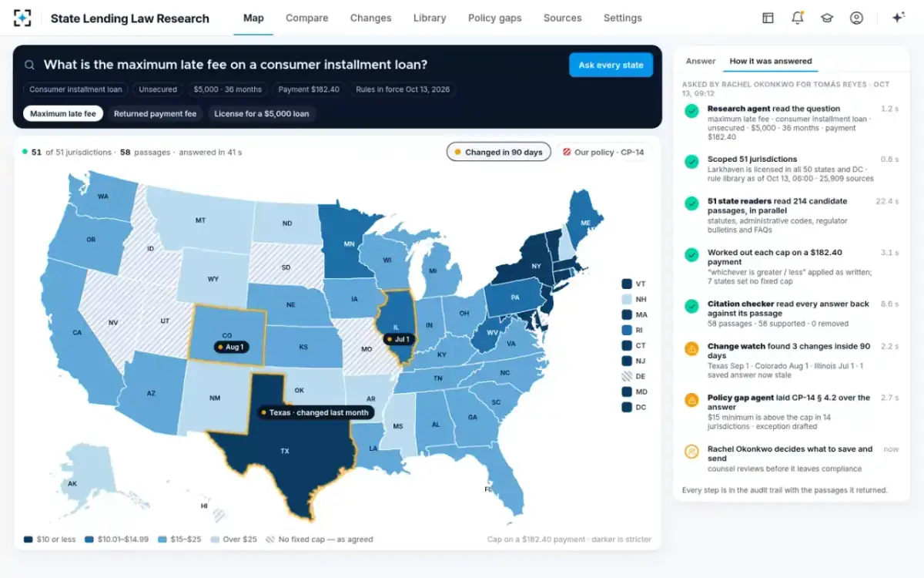Screen dimensions: 924x578
Task: Click the Research agent green check icon
Action: (691, 111)
